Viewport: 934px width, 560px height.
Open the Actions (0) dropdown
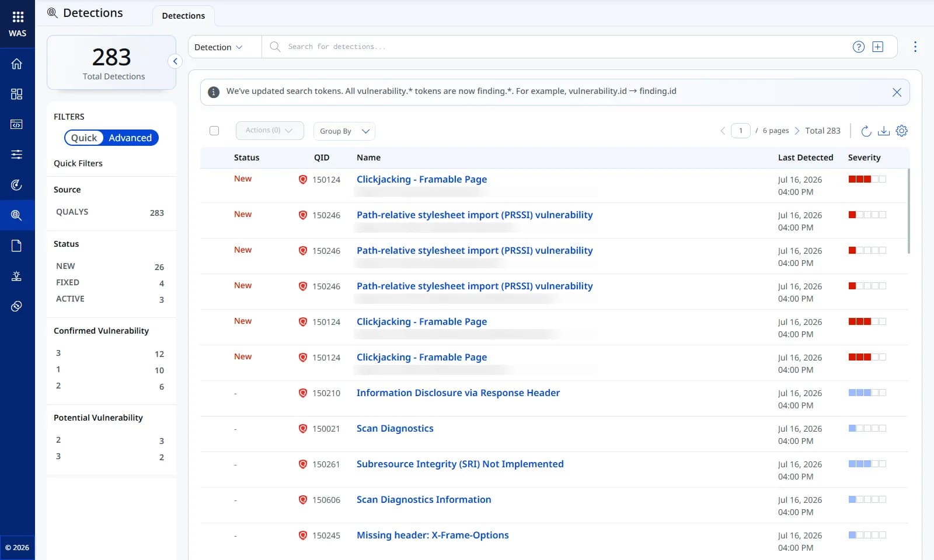point(270,131)
